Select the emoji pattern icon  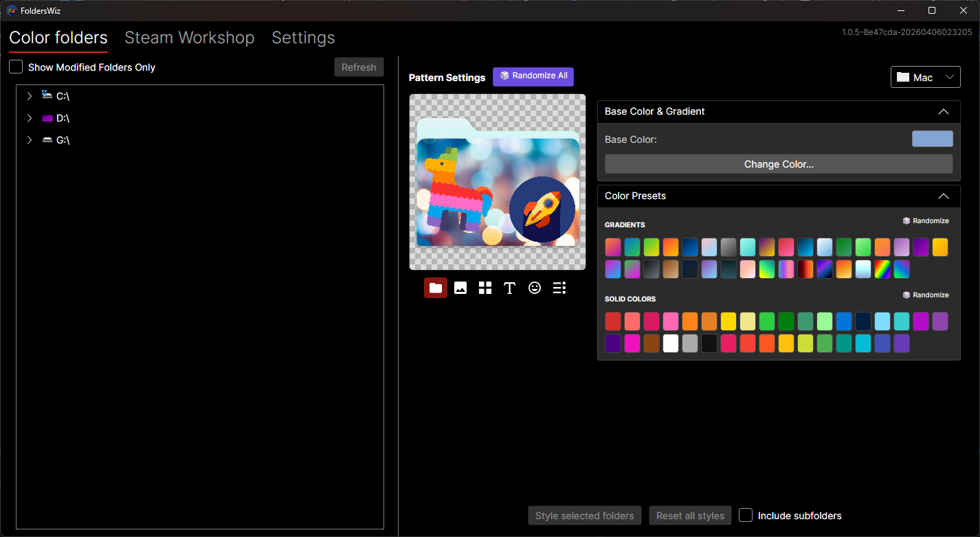point(534,288)
